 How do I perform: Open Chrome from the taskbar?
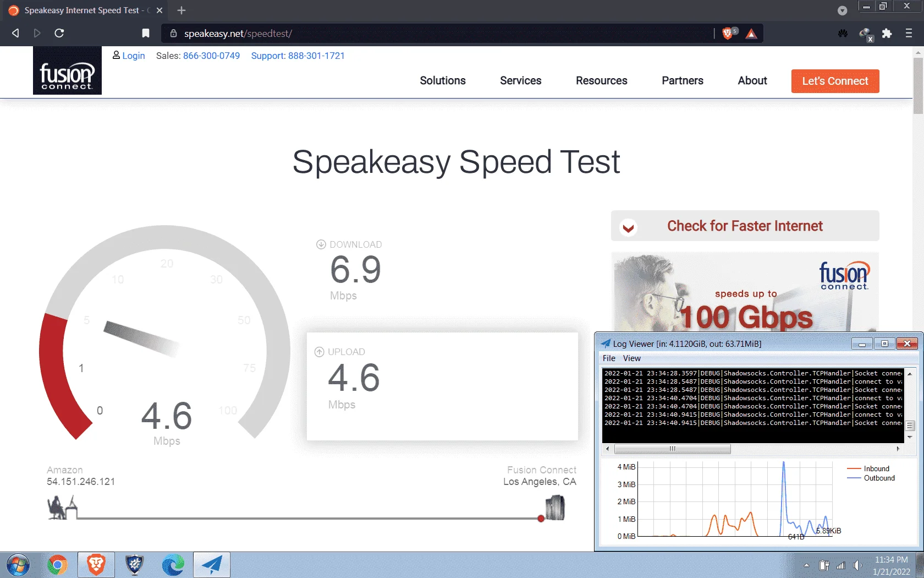pyautogui.click(x=57, y=565)
